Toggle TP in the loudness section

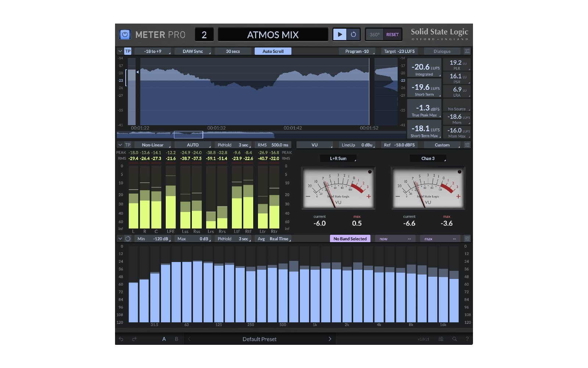tap(128, 51)
